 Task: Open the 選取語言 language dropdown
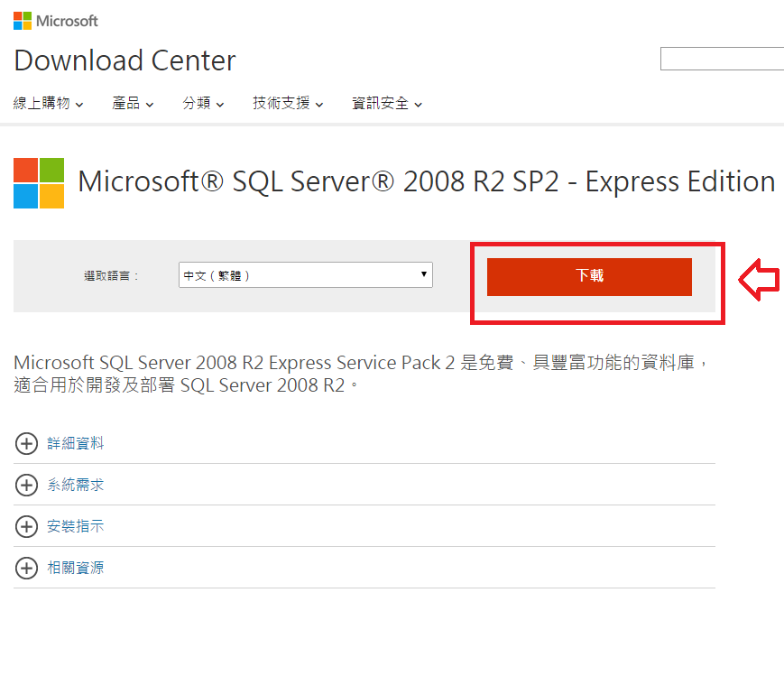coord(306,275)
